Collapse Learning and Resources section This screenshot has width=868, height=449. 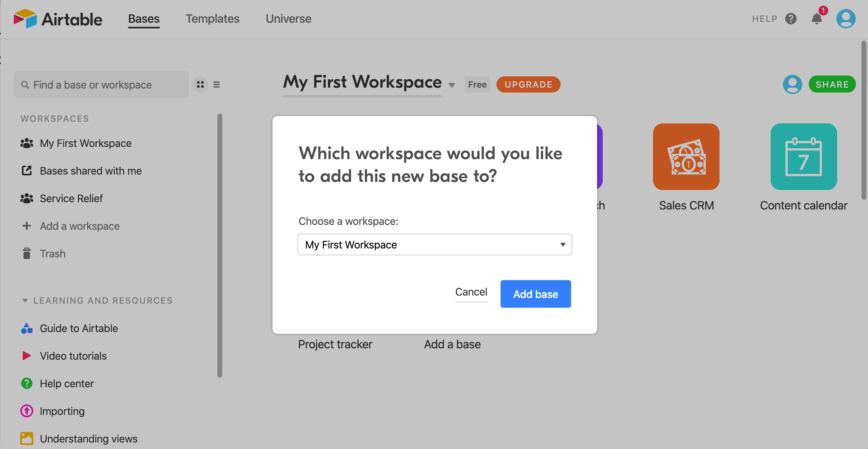click(25, 300)
